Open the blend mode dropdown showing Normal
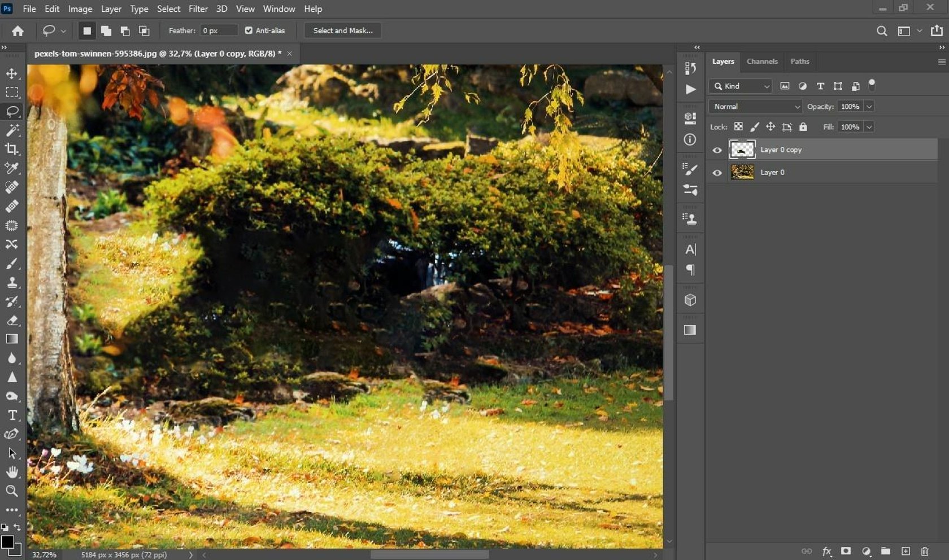Screen dimensions: 949x560 click(x=755, y=106)
